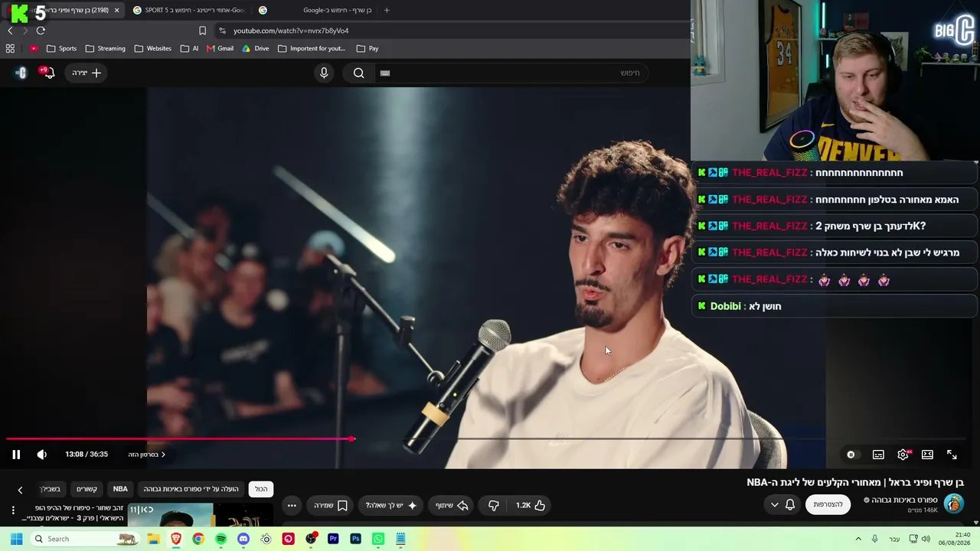This screenshot has width=980, height=551.
Task: Close the active YouTube tab
Action: [116, 10]
